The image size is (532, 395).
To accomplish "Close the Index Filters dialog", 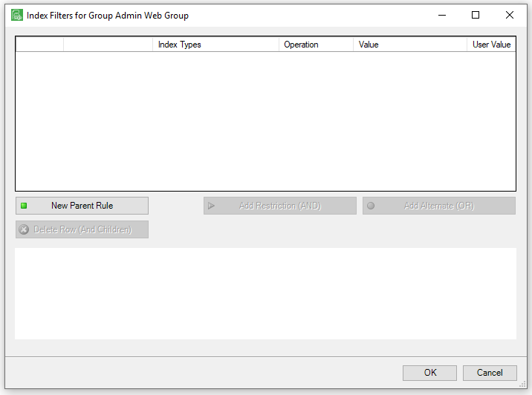I will tap(509, 16).
